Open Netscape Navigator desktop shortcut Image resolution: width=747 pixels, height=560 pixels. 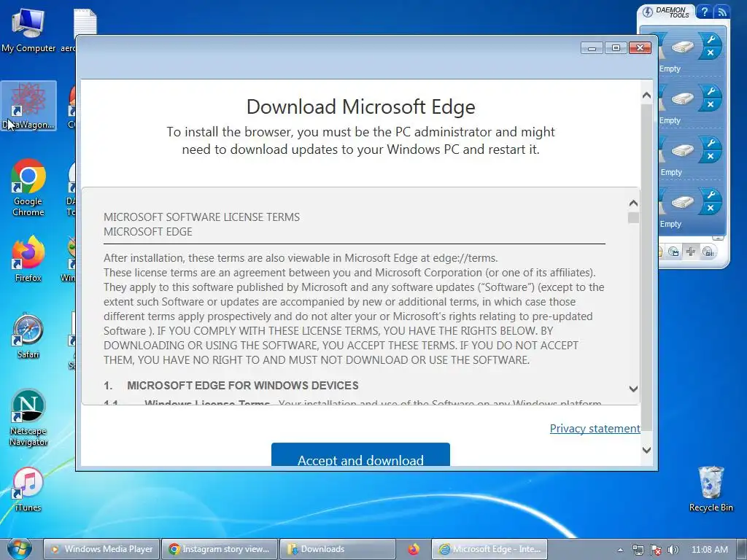pyautogui.click(x=28, y=418)
